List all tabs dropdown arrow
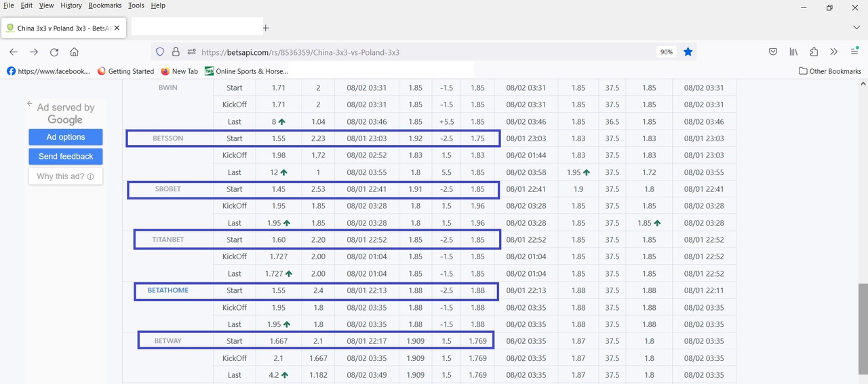The height and width of the screenshot is (384, 868). coord(856,28)
